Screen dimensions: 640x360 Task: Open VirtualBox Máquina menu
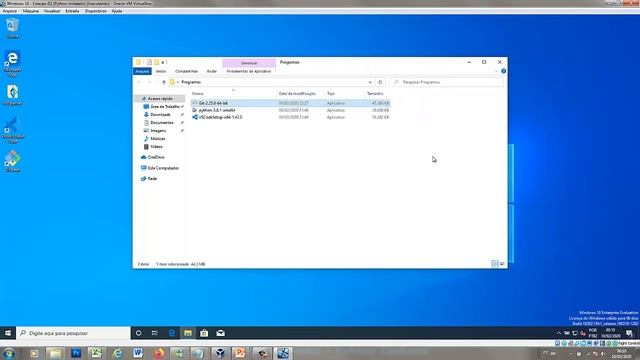click(31, 11)
